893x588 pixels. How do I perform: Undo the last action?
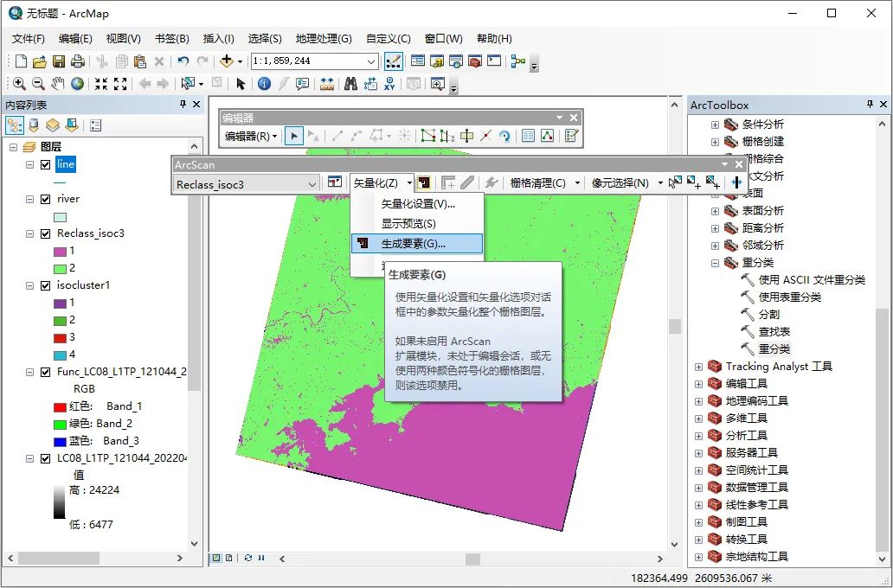tap(183, 61)
